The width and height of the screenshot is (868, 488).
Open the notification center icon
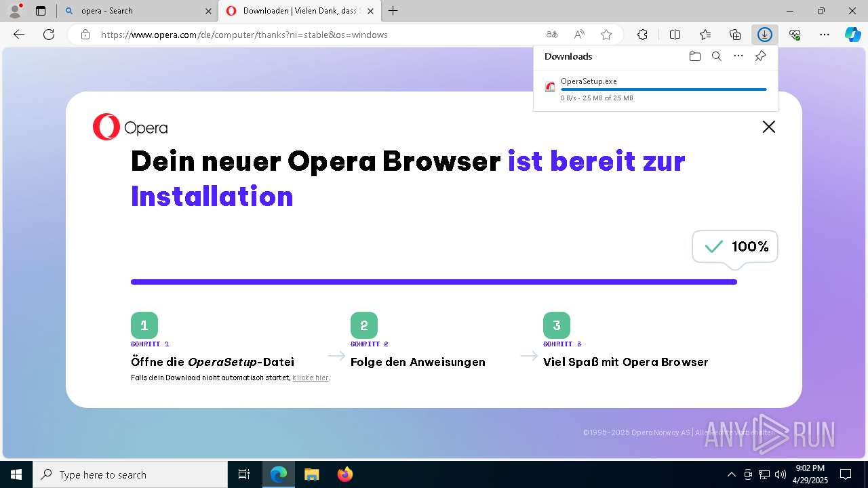coord(846,474)
